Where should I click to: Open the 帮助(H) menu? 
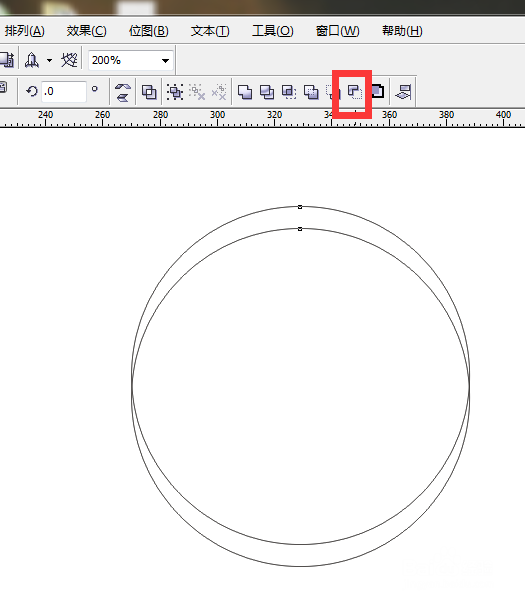tap(402, 31)
